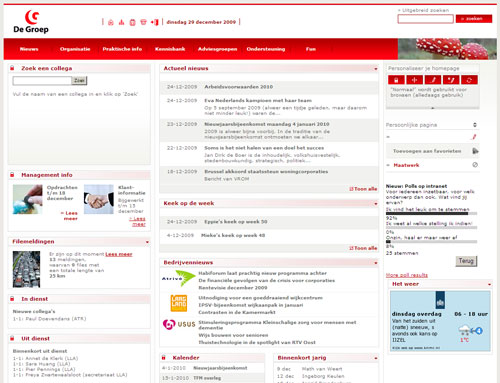This screenshot has height=383, width=500.
Task: Click the Toevoegen aan favorieten arrow icon
Action: (x=475, y=151)
